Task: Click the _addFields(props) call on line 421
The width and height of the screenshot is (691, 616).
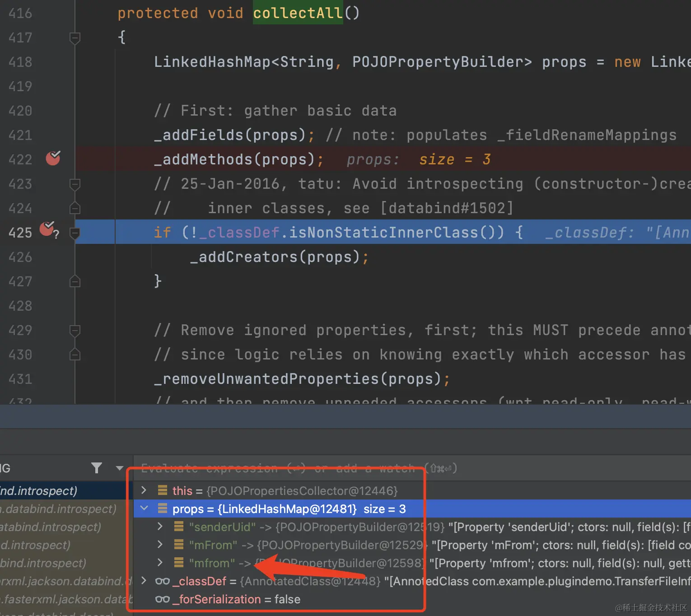Action: click(230, 135)
